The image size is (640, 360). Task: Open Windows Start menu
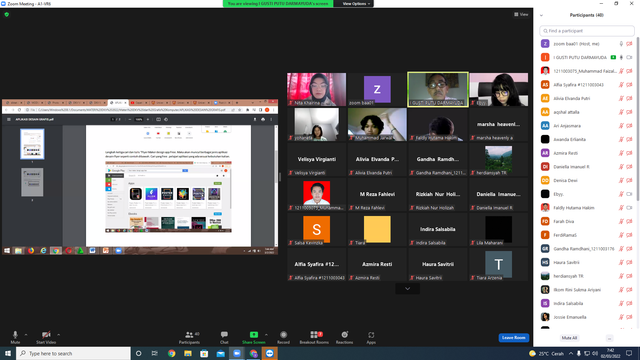click(x=8, y=353)
